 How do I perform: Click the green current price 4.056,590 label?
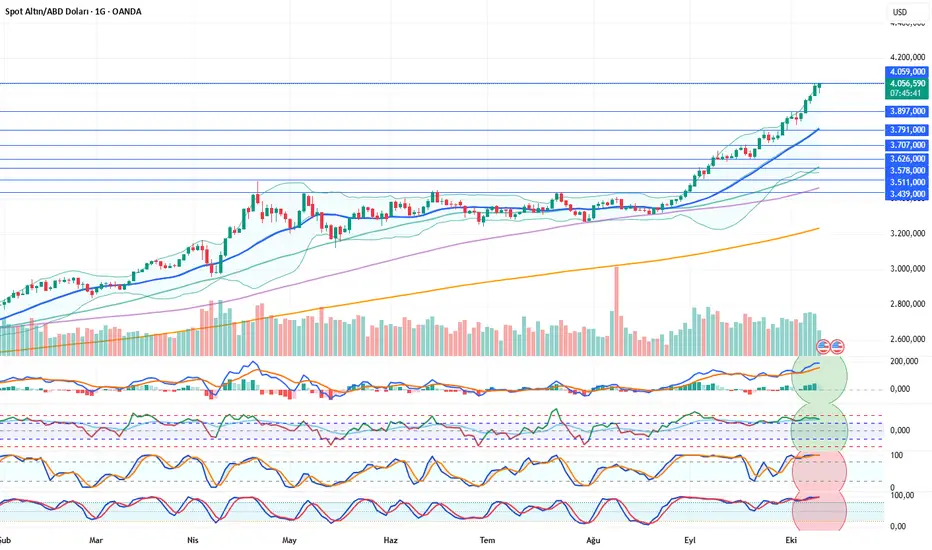point(907,88)
